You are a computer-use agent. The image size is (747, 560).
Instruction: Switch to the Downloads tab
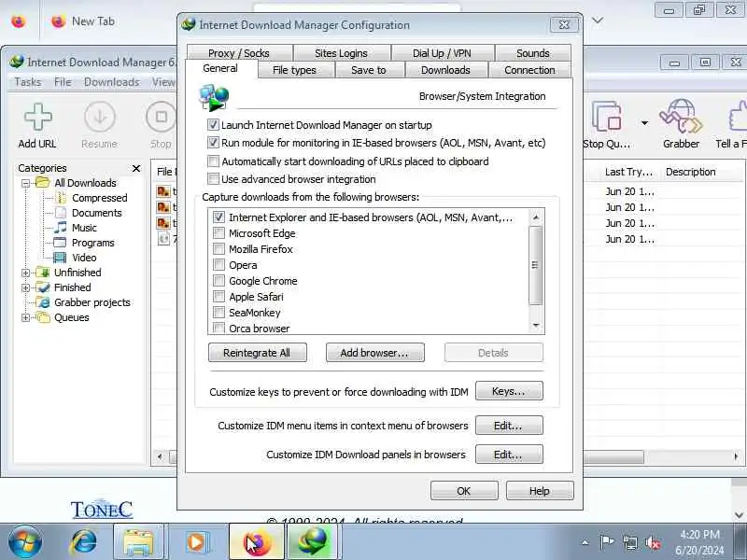pyautogui.click(x=445, y=70)
